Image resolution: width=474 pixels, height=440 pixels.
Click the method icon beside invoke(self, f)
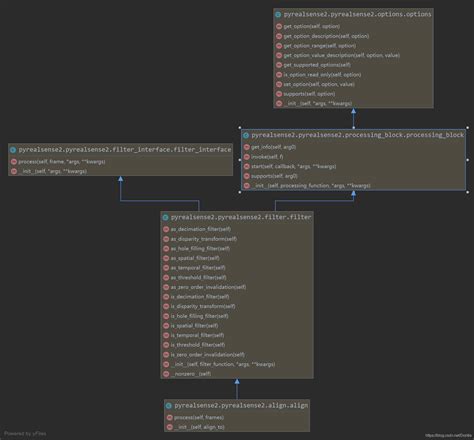tap(247, 157)
